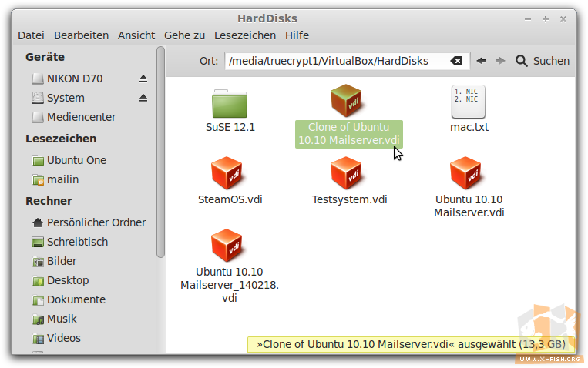
Task: Select the Testsystem.vdi disk icon
Action: 346,173
